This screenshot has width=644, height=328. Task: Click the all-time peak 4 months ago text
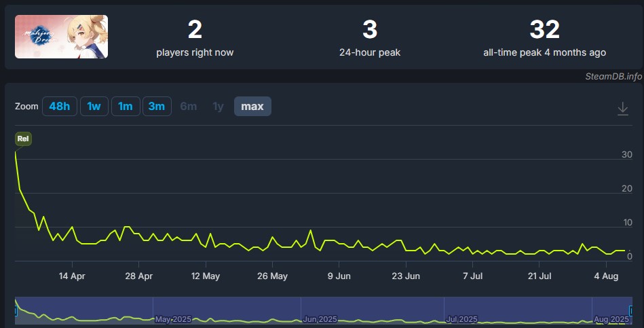click(545, 52)
